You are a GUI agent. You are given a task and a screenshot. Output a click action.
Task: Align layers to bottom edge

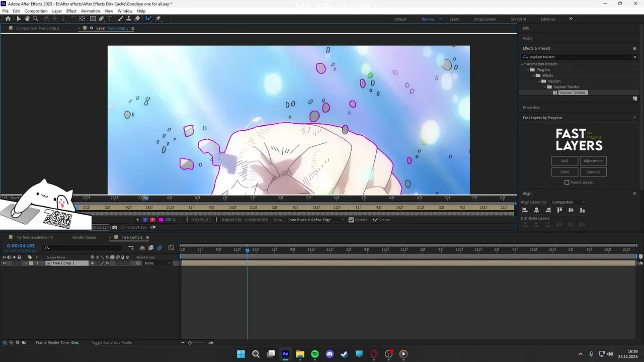(x=582, y=210)
